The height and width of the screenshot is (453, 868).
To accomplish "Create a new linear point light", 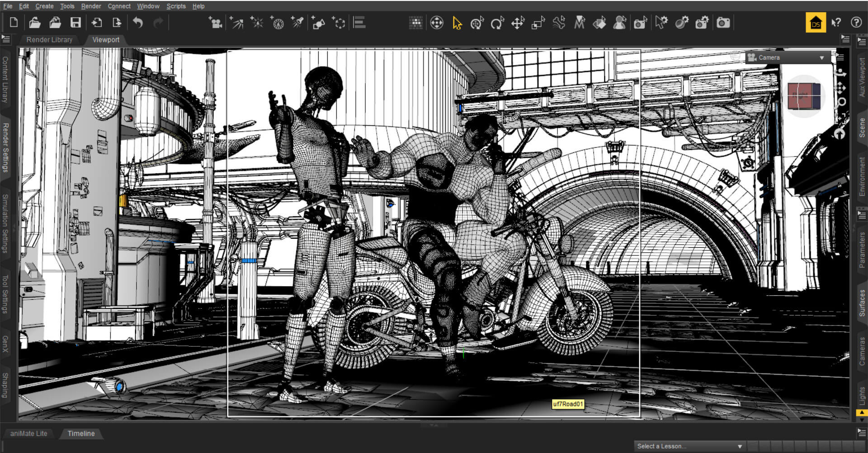I will pyautogui.click(x=277, y=22).
